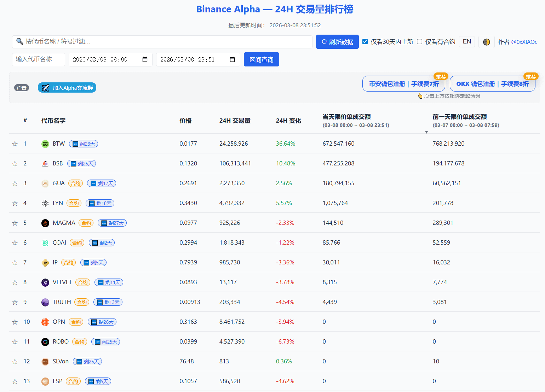The image size is (545, 392).
Task: Click the 输入代币名称 input field
Action: (x=39, y=59)
